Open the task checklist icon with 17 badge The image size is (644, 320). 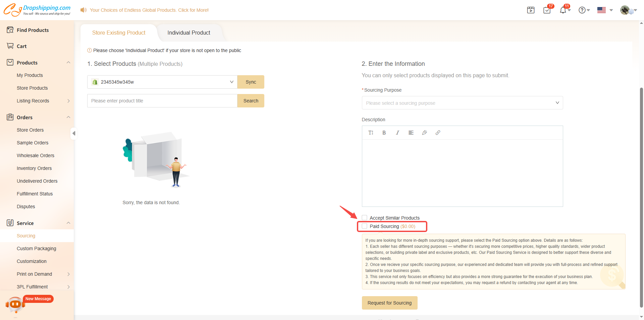coord(547,10)
